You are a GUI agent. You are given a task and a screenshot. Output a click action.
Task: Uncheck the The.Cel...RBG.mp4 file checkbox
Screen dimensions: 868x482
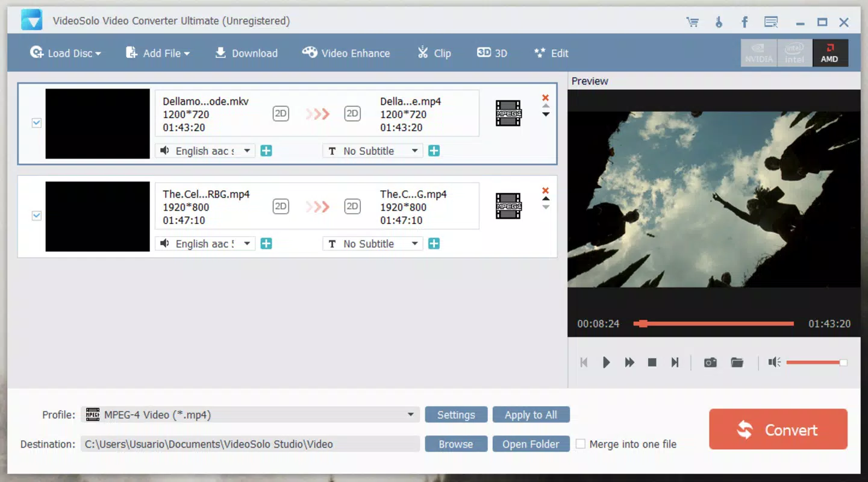click(x=37, y=216)
